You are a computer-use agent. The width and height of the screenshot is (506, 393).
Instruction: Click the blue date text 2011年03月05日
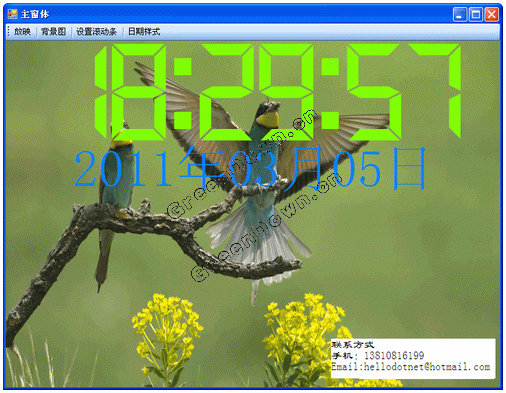pos(250,169)
